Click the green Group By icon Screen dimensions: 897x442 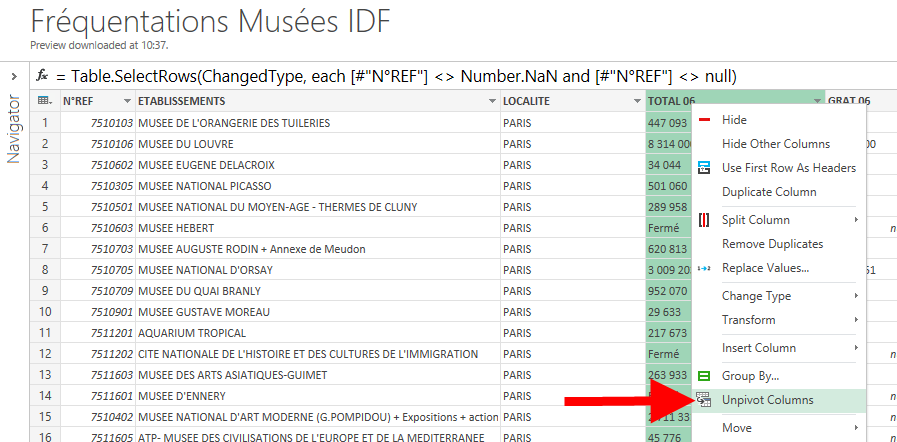click(x=704, y=376)
